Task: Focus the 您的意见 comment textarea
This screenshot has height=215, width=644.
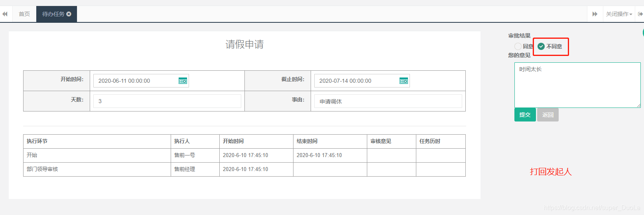Action: (x=577, y=85)
